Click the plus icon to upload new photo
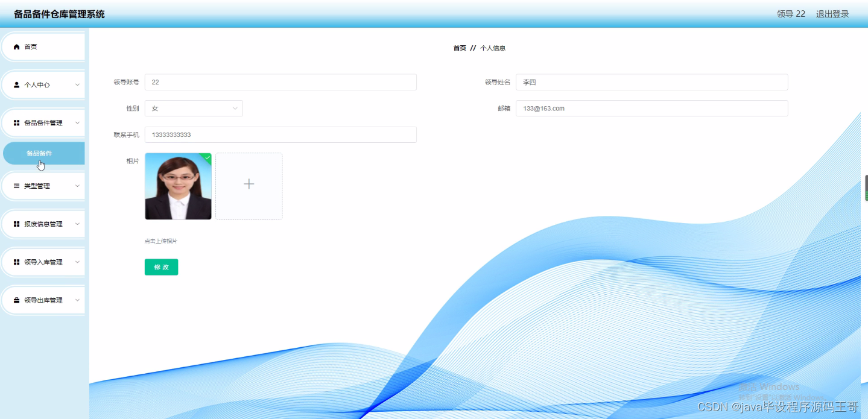 click(249, 184)
